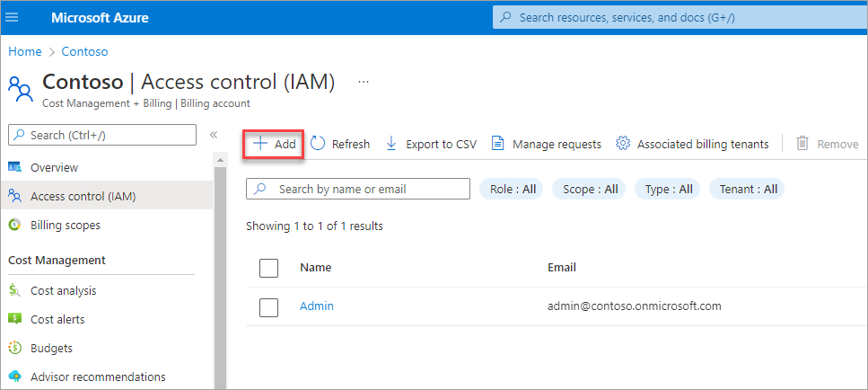Image resolution: width=868 pixels, height=390 pixels.
Task: Open the Admin user link
Action: click(317, 306)
